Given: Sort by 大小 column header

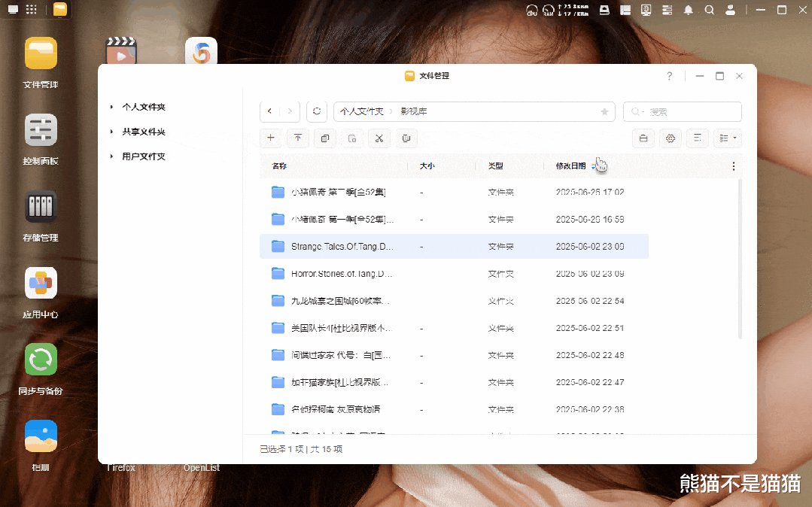Looking at the screenshot, I should coord(427,166).
